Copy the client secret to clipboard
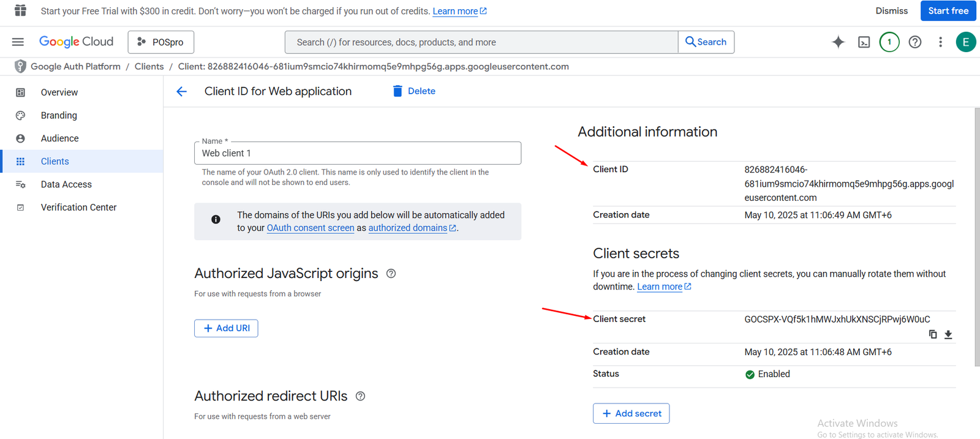 point(932,334)
